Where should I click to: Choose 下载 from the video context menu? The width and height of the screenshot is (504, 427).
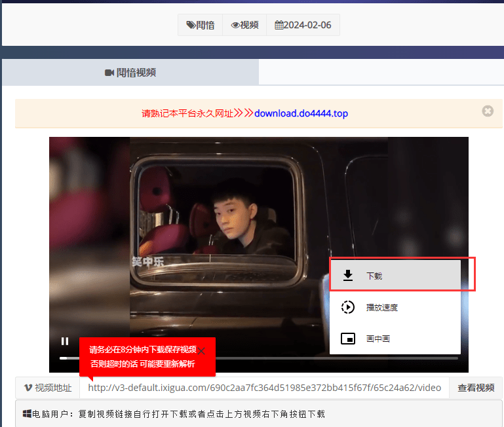click(374, 276)
